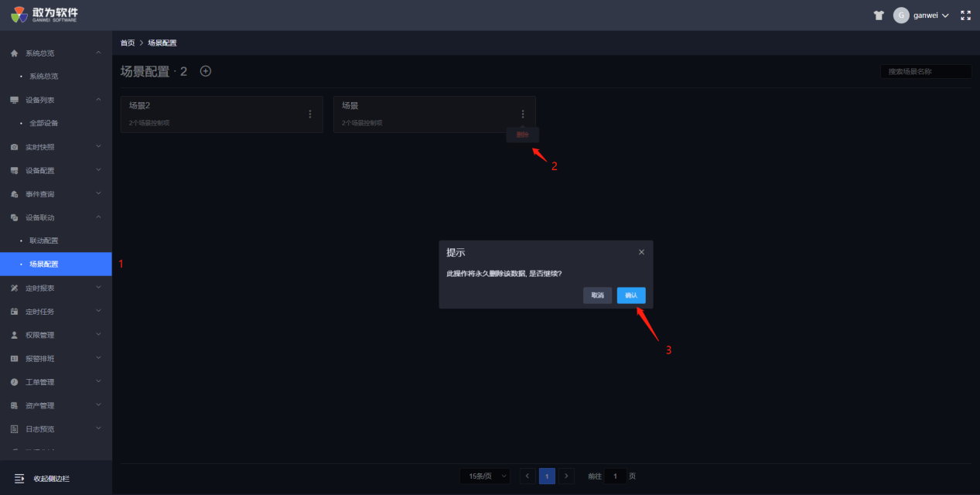Open the ganwei user dropdown
The height and width of the screenshot is (495, 980).
tap(931, 15)
